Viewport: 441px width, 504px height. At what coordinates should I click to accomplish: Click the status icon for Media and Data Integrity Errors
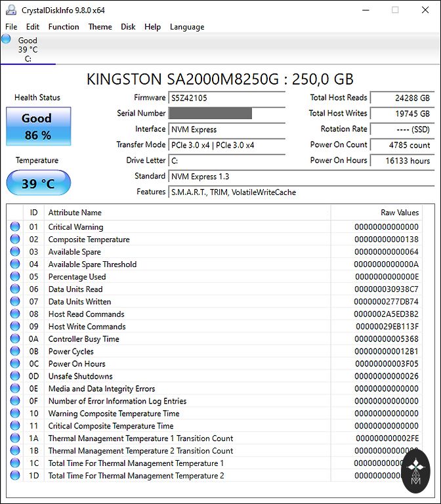(15, 389)
